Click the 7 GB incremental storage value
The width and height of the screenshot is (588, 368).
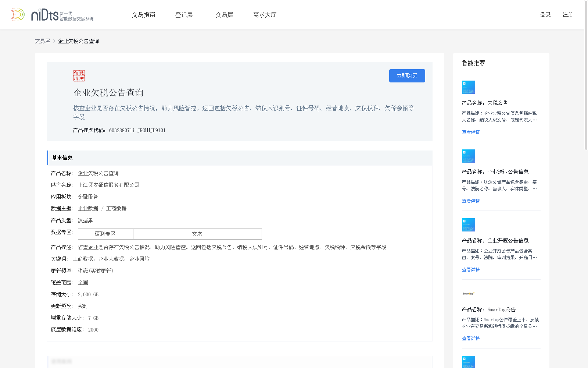93,318
